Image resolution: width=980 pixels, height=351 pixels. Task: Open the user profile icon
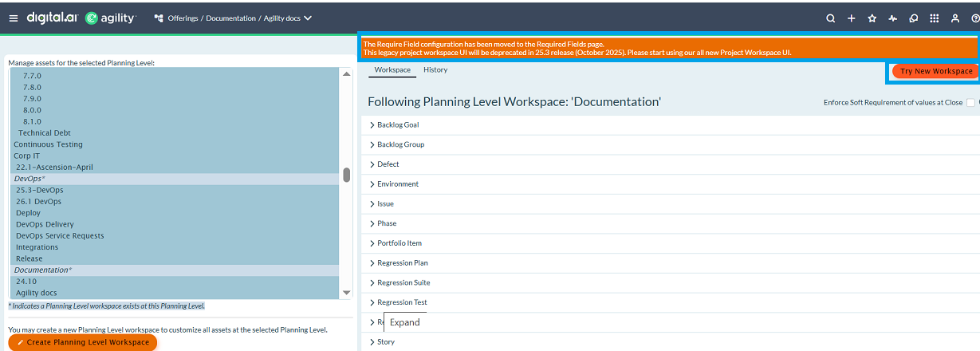pos(954,18)
